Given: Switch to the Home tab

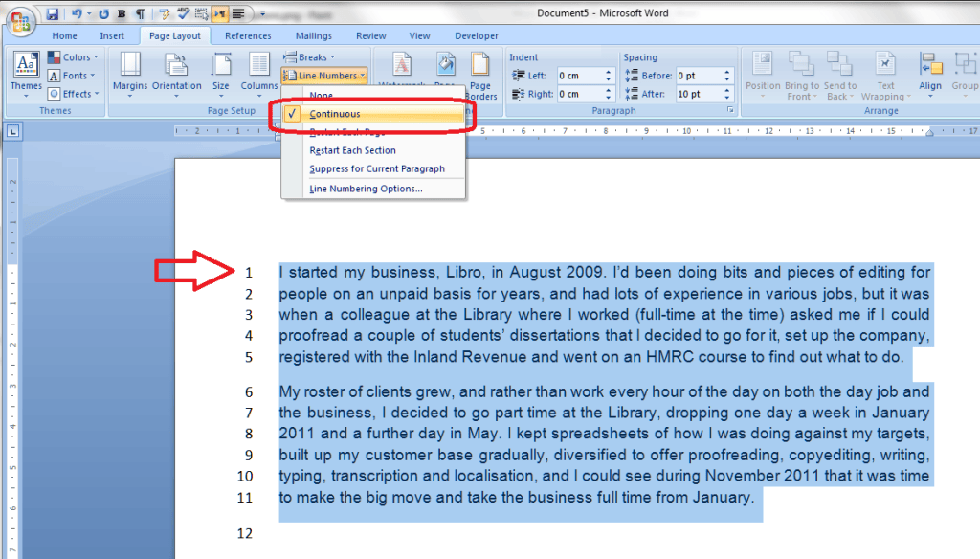Looking at the screenshot, I should (64, 35).
